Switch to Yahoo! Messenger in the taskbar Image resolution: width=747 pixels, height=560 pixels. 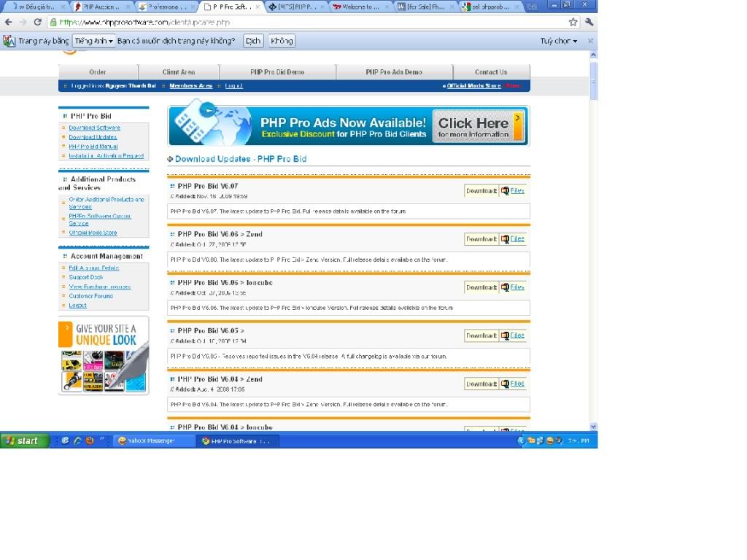click(x=153, y=441)
